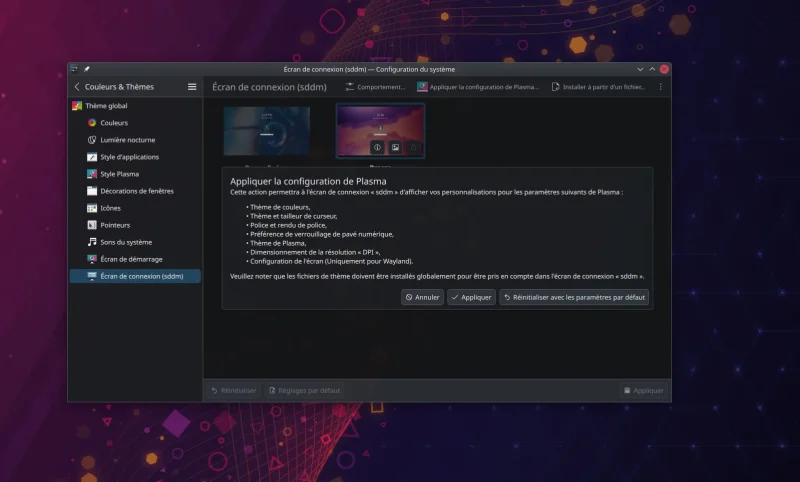Click the Couleurs color wheel icon
Image resolution: width=800 pixels, height=482 pixels.
(92, 122)
